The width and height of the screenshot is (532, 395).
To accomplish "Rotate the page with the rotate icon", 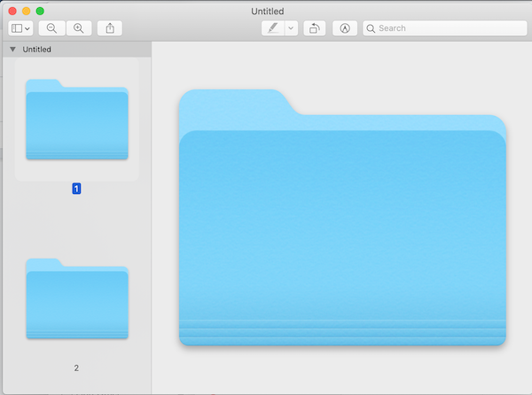I will (314, 28).
